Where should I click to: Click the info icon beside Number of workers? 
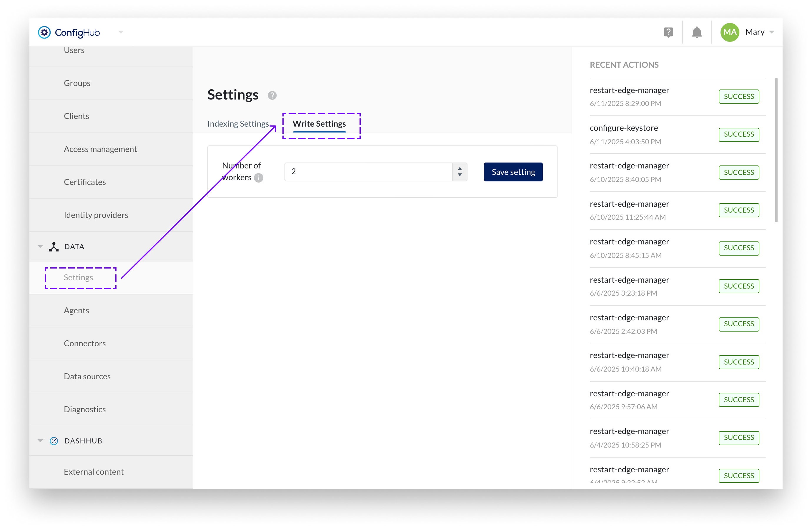(x=258, y=178)
